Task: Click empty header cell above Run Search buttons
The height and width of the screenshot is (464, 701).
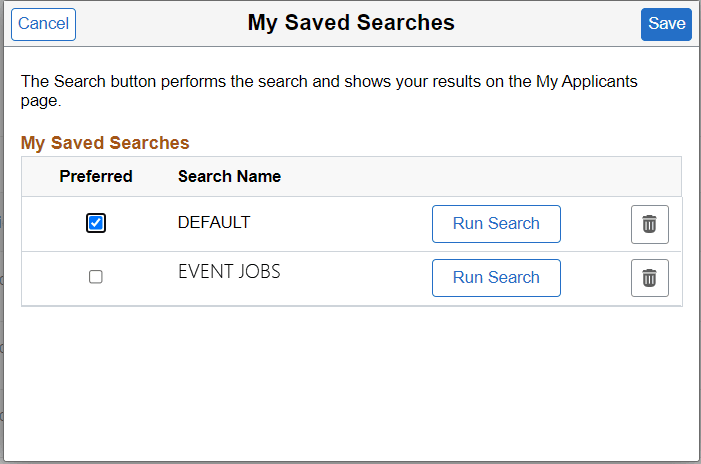Action: [496, 176]
